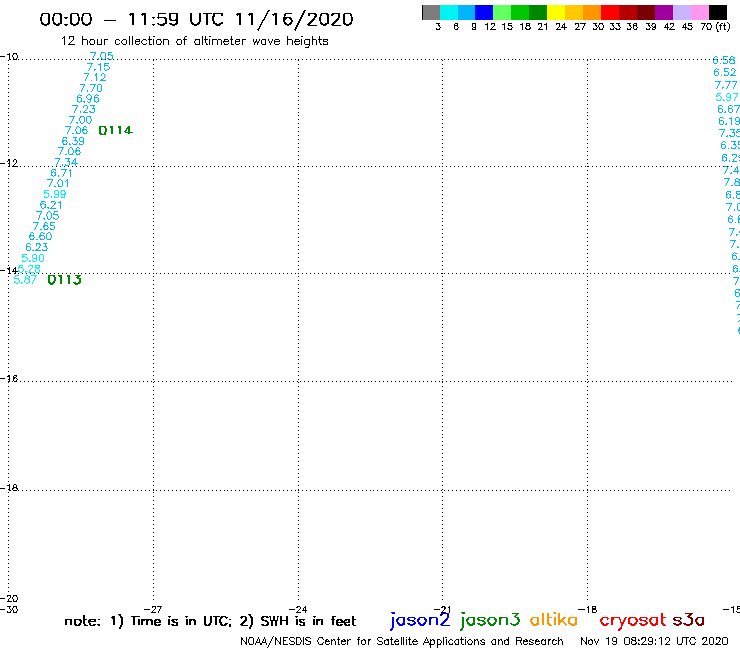Viewport: 740px width, 650px height.
Task: Select the cryosat satellite legend label
Action: [x=633, y=620]
